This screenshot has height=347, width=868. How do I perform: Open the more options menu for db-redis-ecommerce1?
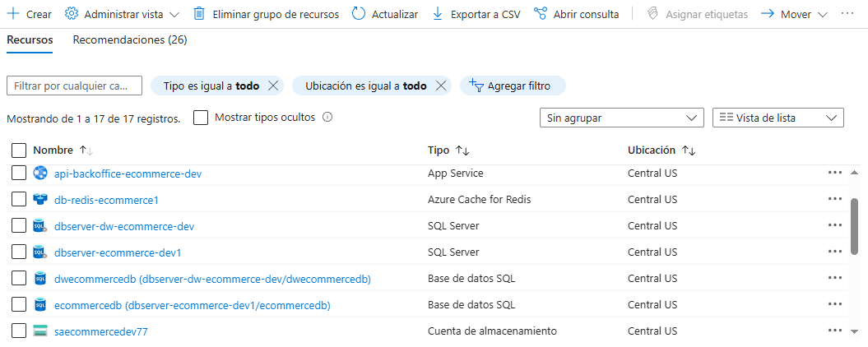tap(835, 200)
